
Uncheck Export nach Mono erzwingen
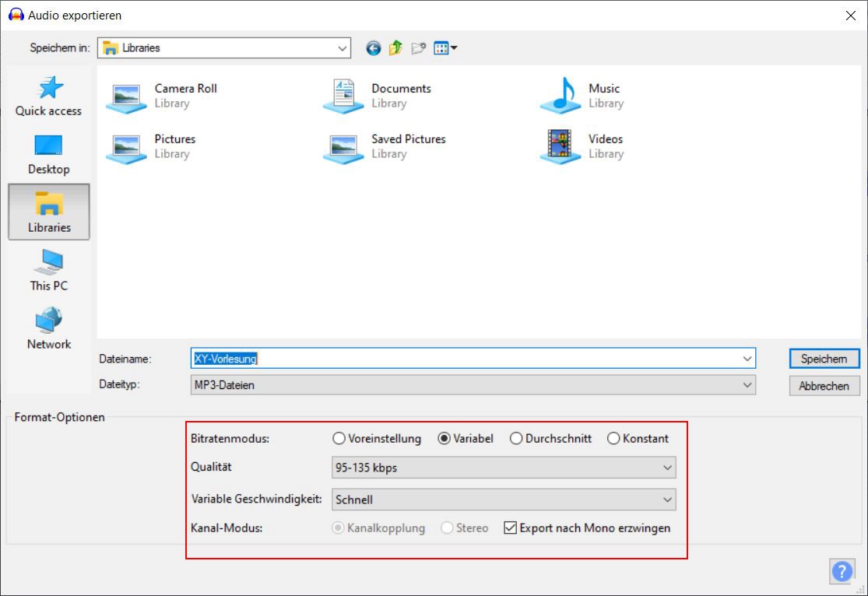click(x=511, y=528)
